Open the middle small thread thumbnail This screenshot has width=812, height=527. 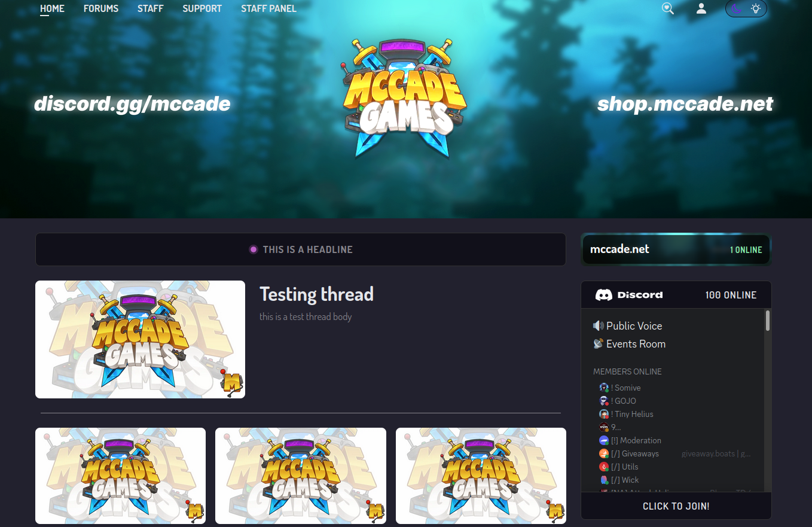pos(300,476)
